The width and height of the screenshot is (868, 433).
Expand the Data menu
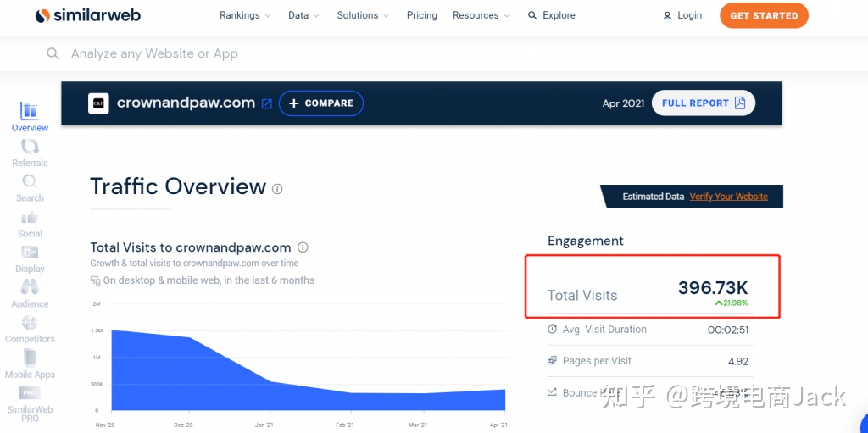tap(304, 15)
